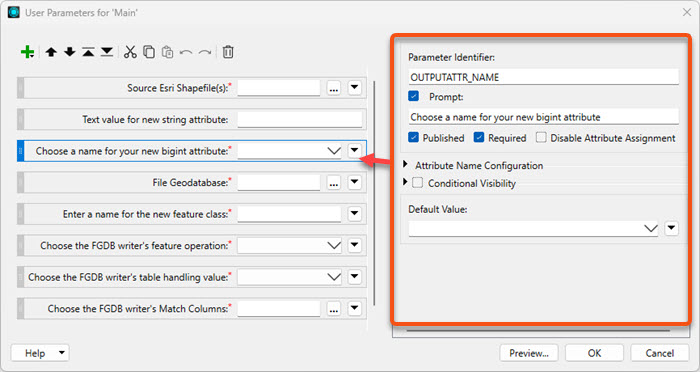Dismiss dialog with Cancel button
Image resolution: width=700 pixels, height=372 pixels.
tap(659, 353)
